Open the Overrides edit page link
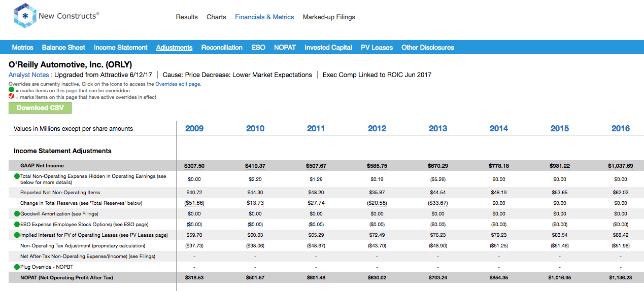644x291 pixels. coord(178,84)
